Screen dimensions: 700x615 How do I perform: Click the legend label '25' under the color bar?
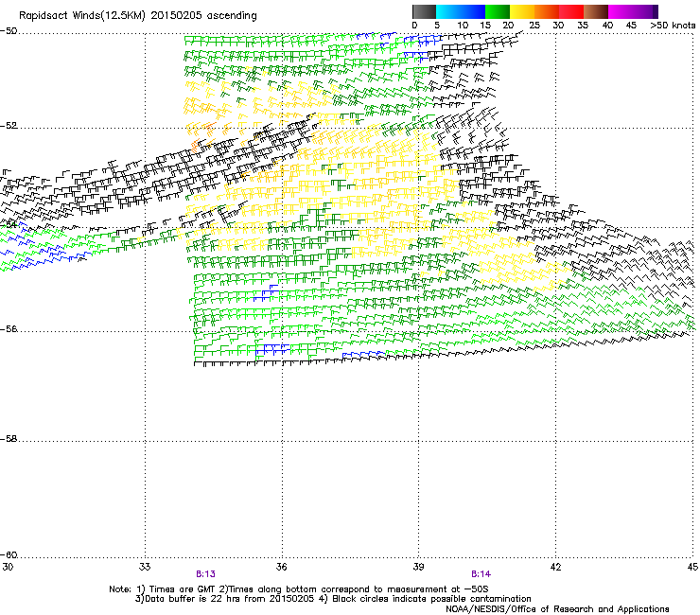tap(534, 26)
